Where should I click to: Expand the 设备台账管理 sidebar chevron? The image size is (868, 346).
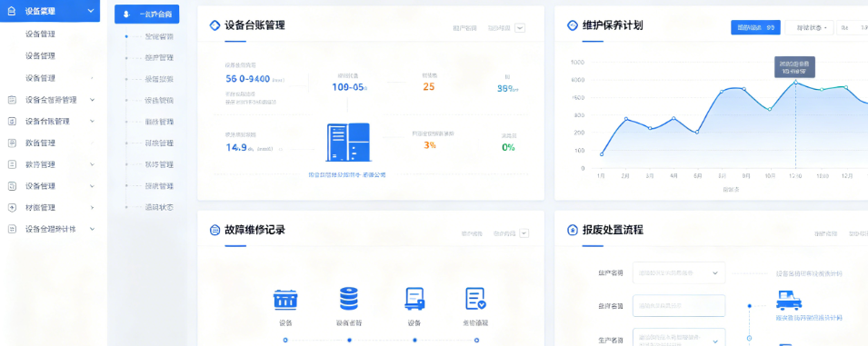(x=92, y=121)
